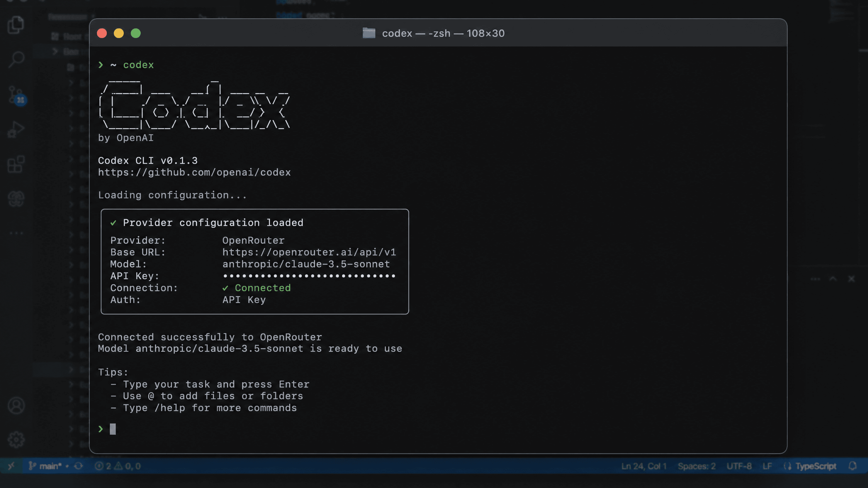Open the Manage gear icon in VS Code
Viewport: 868px width, 488px height.
tap(16, 440)
